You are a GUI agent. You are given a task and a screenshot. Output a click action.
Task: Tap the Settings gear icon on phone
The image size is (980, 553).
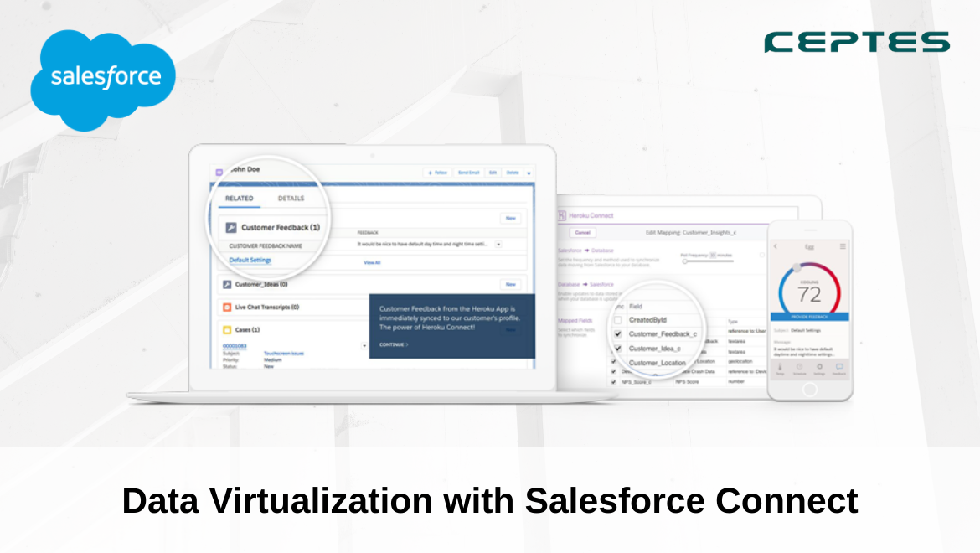(x=819, y=368)
